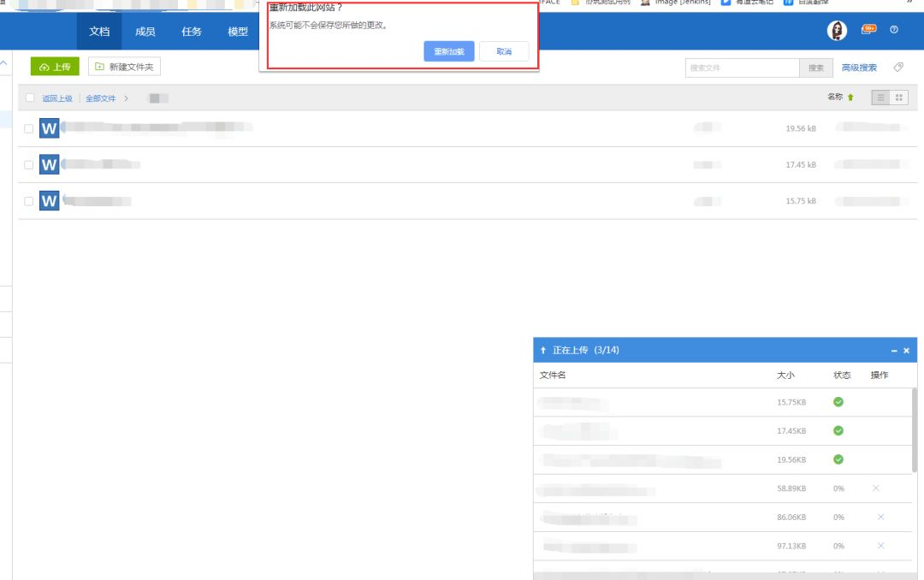
Task: Switch to grid view layout
Action: coord(898,98)
